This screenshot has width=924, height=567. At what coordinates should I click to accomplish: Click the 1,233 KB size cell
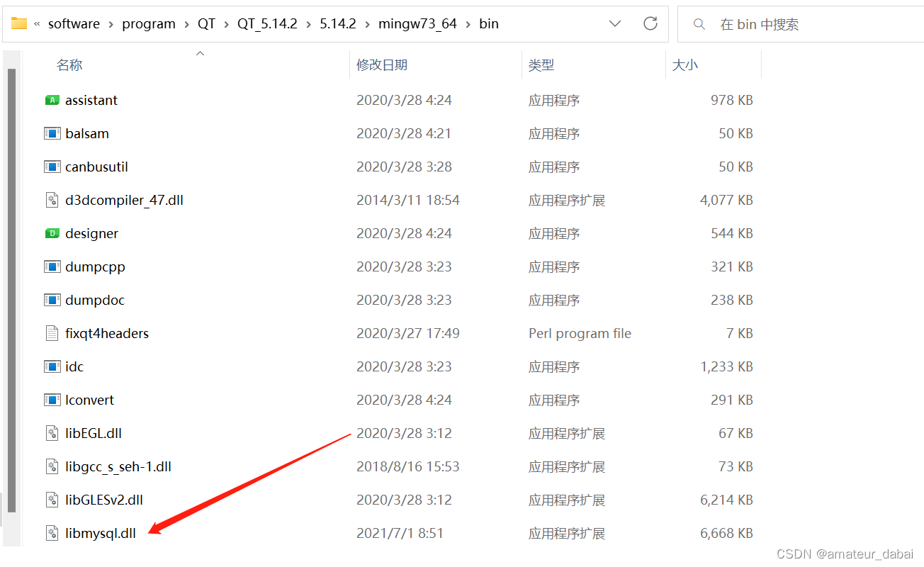pyautogui.click(x=726, y=366)
